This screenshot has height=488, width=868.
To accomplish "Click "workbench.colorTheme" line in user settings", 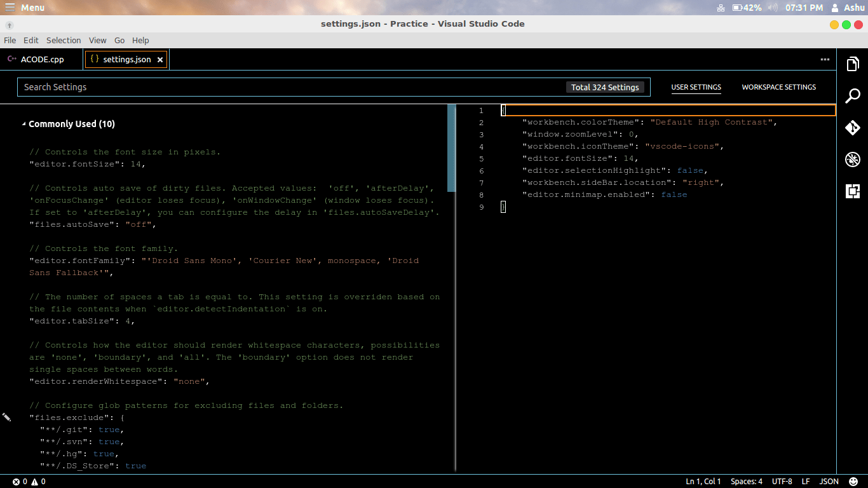I will [650, 122].
